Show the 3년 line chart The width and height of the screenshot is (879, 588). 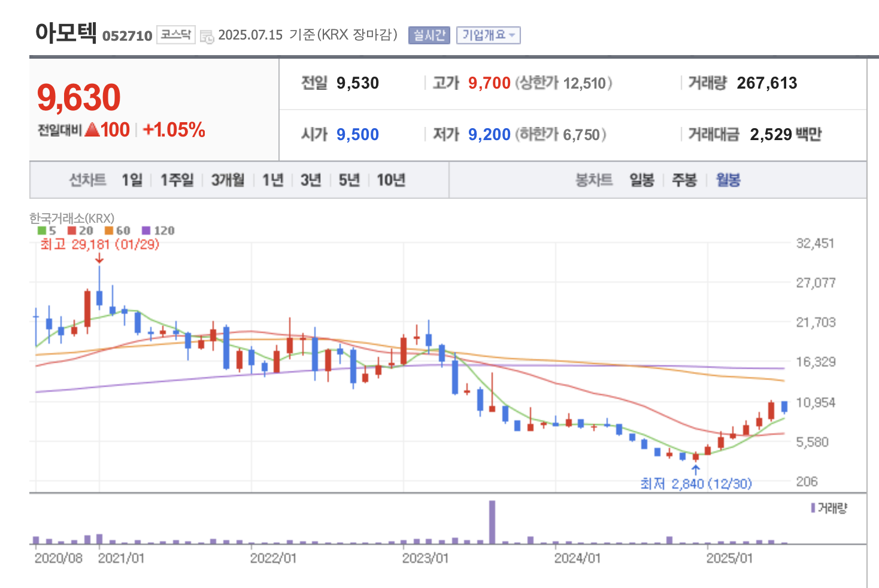311,180
